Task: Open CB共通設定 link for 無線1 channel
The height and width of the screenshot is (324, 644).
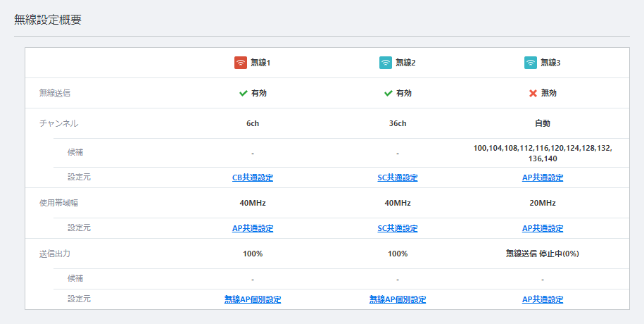Action: pyautogui.click(x=253, y=177)
